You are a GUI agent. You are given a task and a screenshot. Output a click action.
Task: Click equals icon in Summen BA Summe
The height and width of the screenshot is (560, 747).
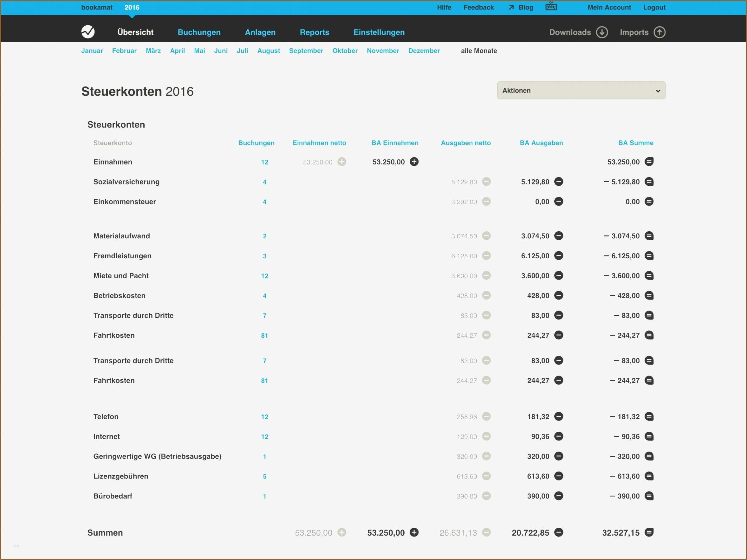[649, 532]
